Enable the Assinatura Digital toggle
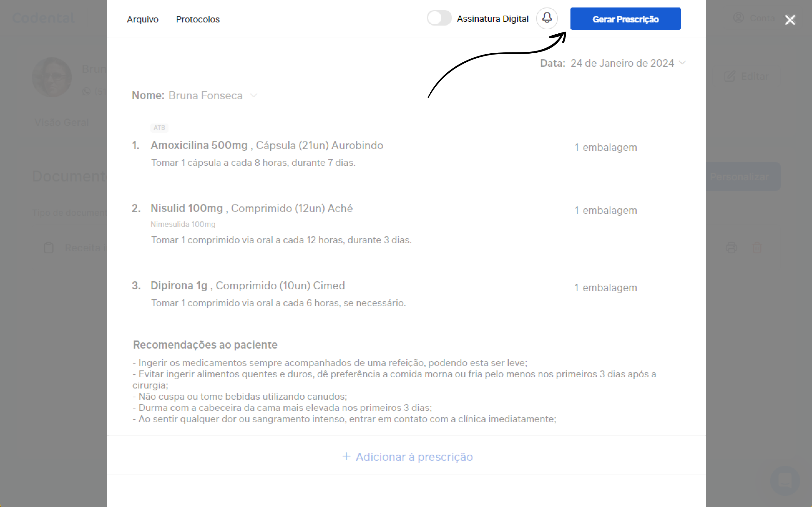 pos(439,18)
